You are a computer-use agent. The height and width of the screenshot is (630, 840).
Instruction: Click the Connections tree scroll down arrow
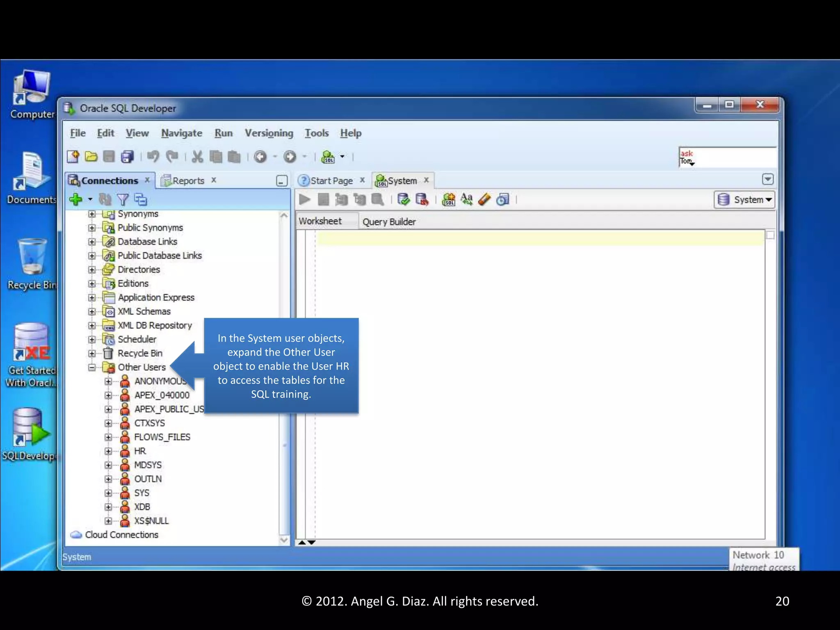284,541
